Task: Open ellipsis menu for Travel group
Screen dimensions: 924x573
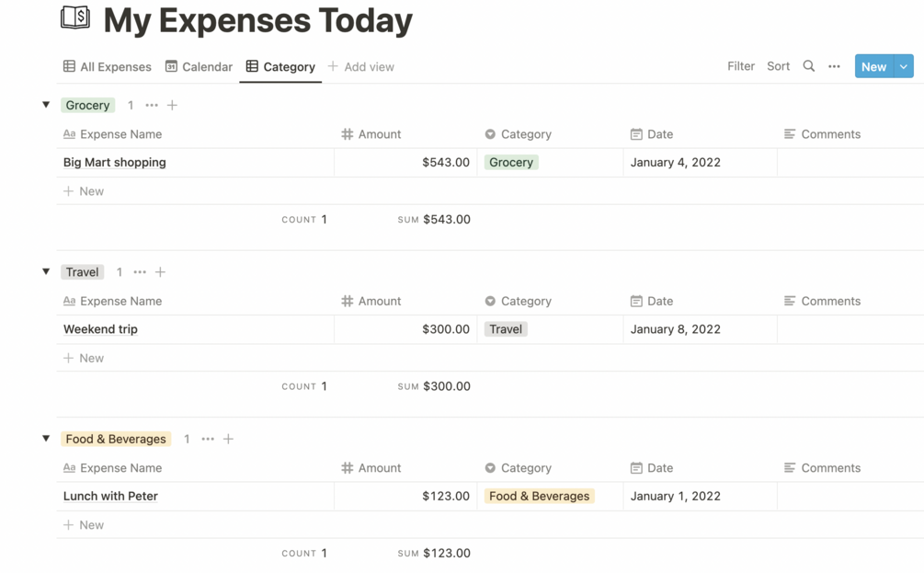Action: pyautogui.click(x=140, y=272)
